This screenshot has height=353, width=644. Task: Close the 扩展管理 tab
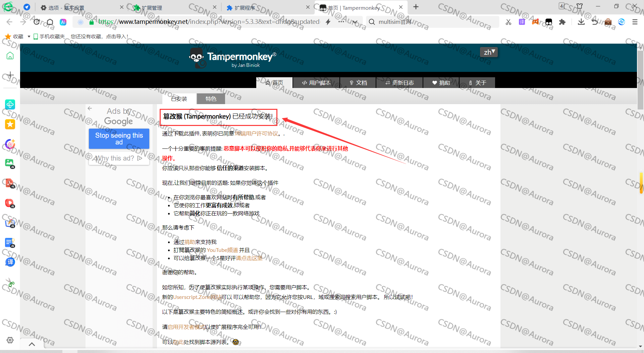[215, 7]
